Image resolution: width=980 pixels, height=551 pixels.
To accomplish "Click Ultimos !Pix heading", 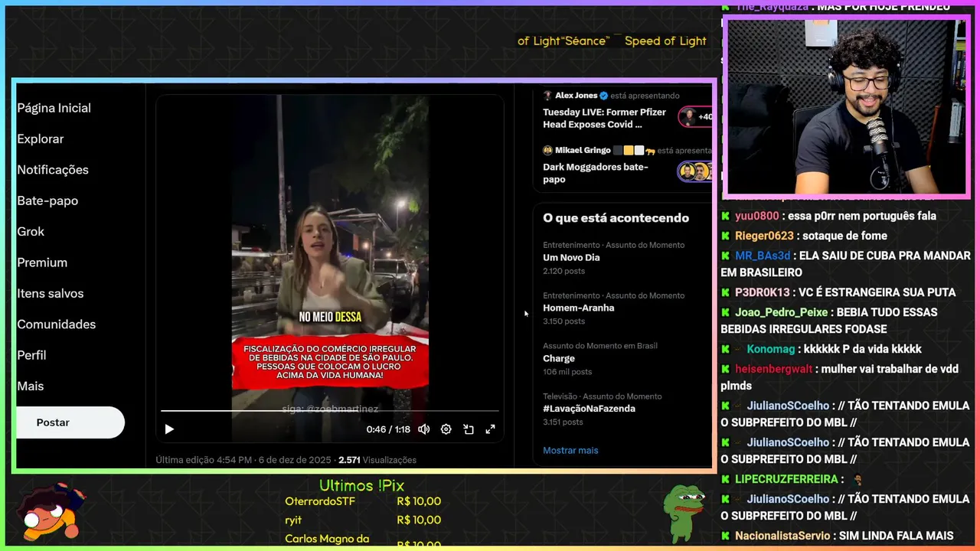I will (x=361, y=485).
